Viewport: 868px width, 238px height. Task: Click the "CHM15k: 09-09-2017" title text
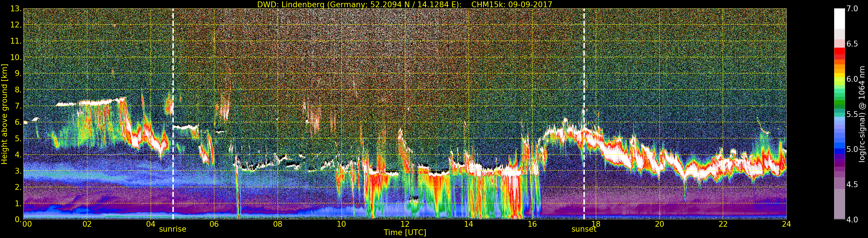coord(512,4)
